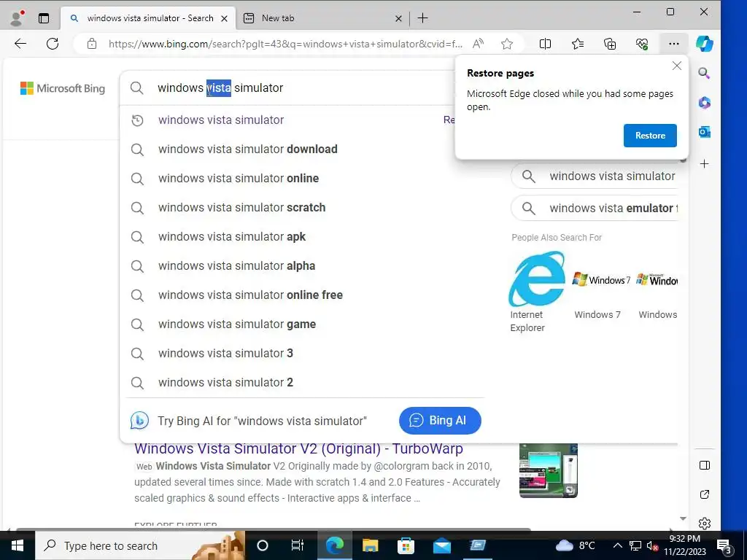Open Microsoft 365 sidebar icon
This screenshot has width=747, height=560.
point(704,102)
